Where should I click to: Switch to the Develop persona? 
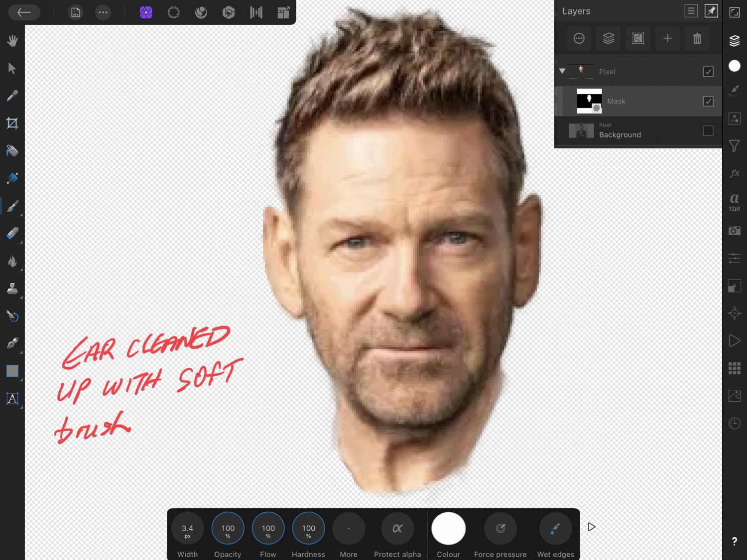click(229, 12)
